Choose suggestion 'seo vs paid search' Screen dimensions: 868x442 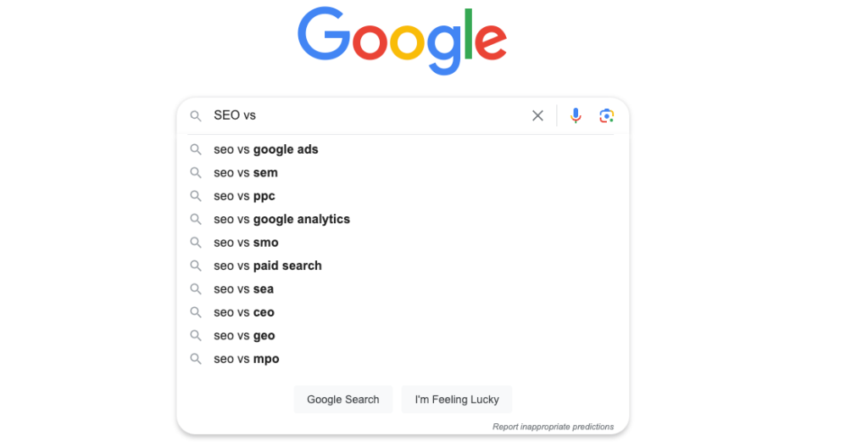click(x=403, y=266)
